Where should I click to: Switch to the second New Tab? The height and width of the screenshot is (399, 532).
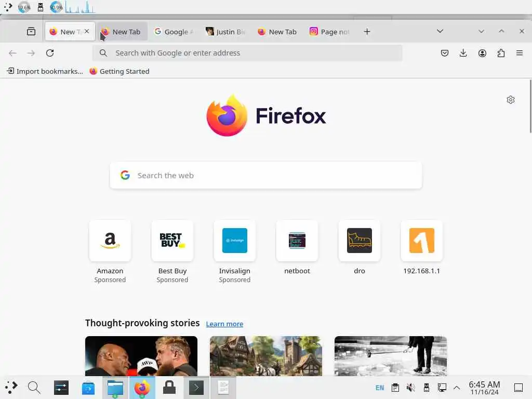[122, 32]
